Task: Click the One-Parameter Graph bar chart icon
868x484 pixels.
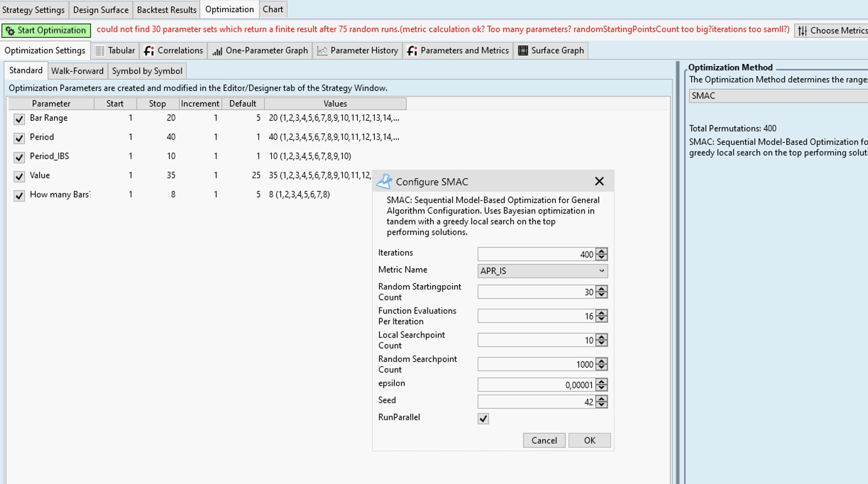Action: click(x=217, y=51)
